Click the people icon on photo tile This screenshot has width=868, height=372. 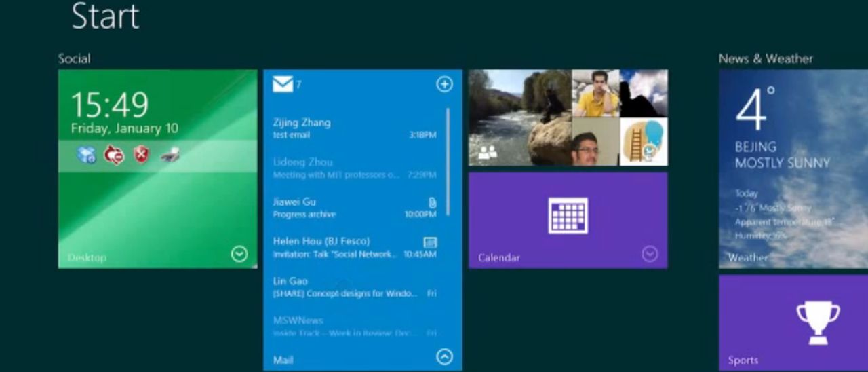pyautogui.click(x=488, y=153)
